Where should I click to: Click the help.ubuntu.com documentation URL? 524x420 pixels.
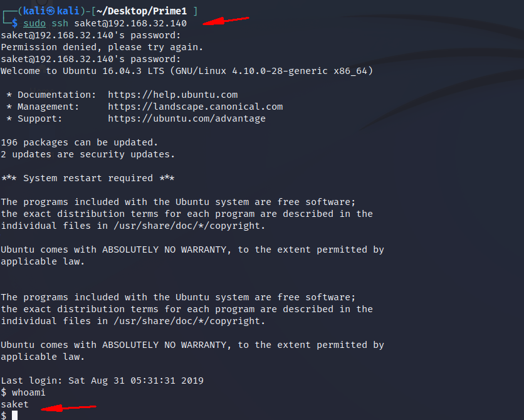[x=172, y=95]
